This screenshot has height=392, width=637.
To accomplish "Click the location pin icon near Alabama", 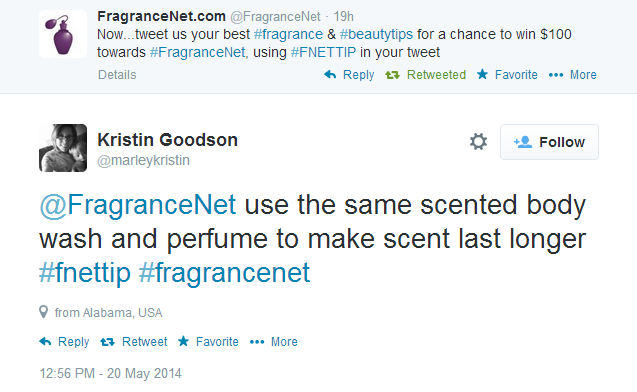I will click(43, 312).
